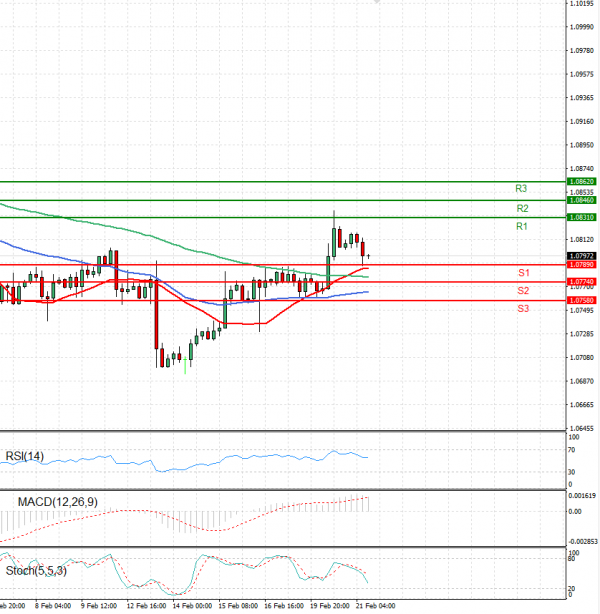Click the RSI(14) indicator label
Image resolution: width=600 pixels, height=614 pixels.
pos(25,456)
